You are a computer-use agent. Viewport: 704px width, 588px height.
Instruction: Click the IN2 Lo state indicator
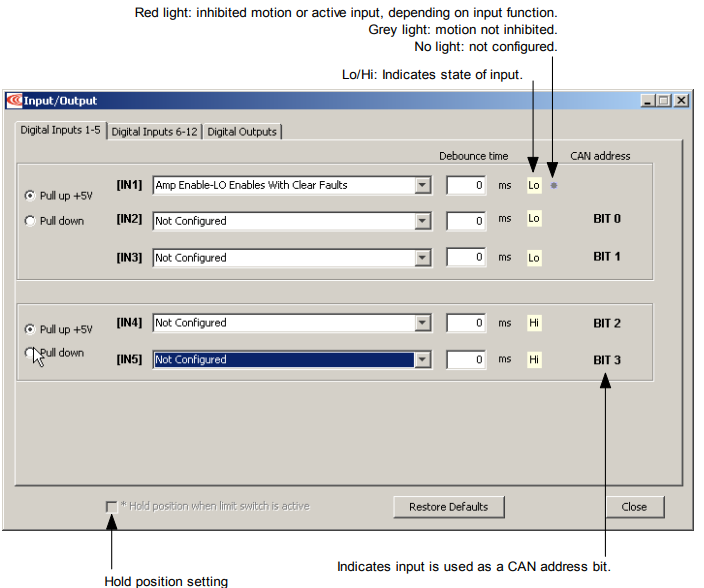tap(534, 219)
